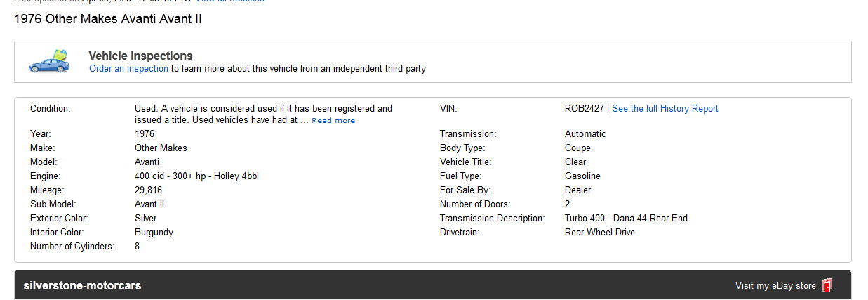Expand Condition text with Read more
The width and height of the screenshot is (868, 300).
tap(333, 121)
